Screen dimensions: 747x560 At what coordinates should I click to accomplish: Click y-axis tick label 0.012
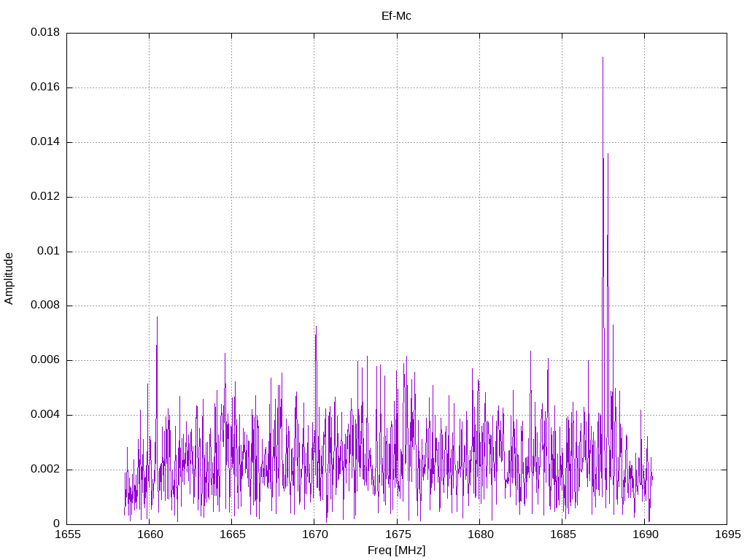click(45, 196)
